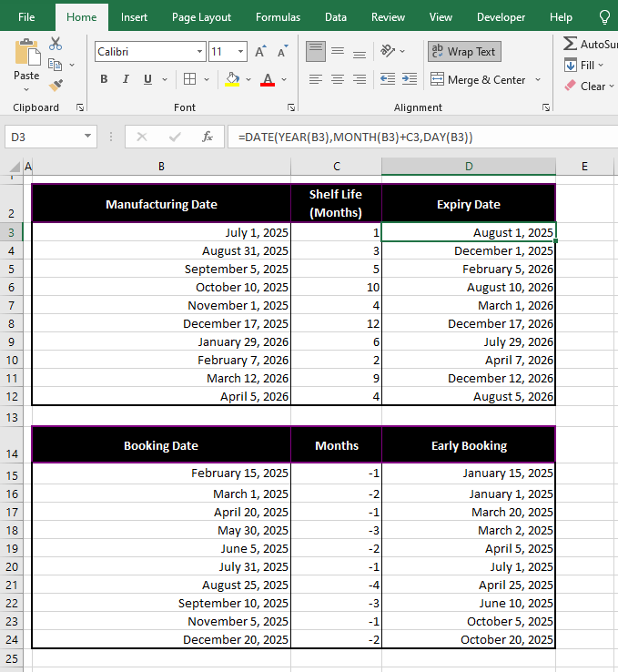Open the text orientation tool
The height and width of the screenshot is (672, 618).
[388, 51]
